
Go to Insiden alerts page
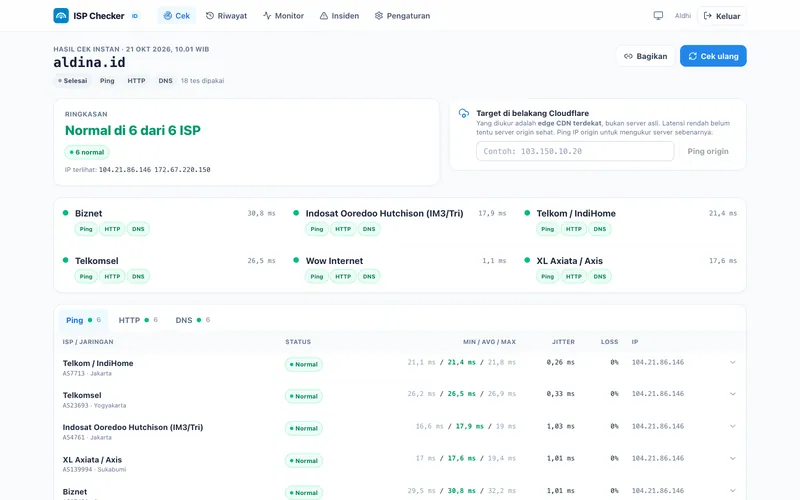pyautogui.click(x=339, y=16)
